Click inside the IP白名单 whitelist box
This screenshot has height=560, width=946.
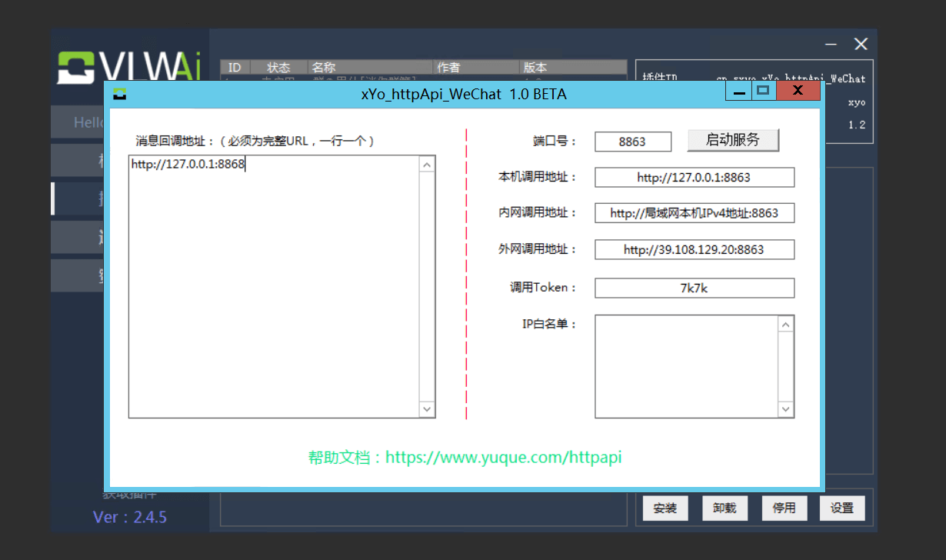click(x=688, y=365)
